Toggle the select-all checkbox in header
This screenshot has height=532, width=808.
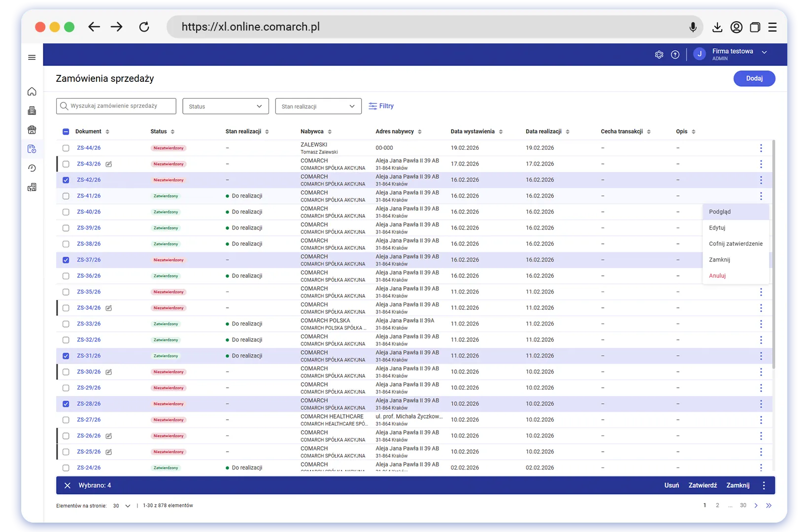pyautogui.click(x=66, y=132)
